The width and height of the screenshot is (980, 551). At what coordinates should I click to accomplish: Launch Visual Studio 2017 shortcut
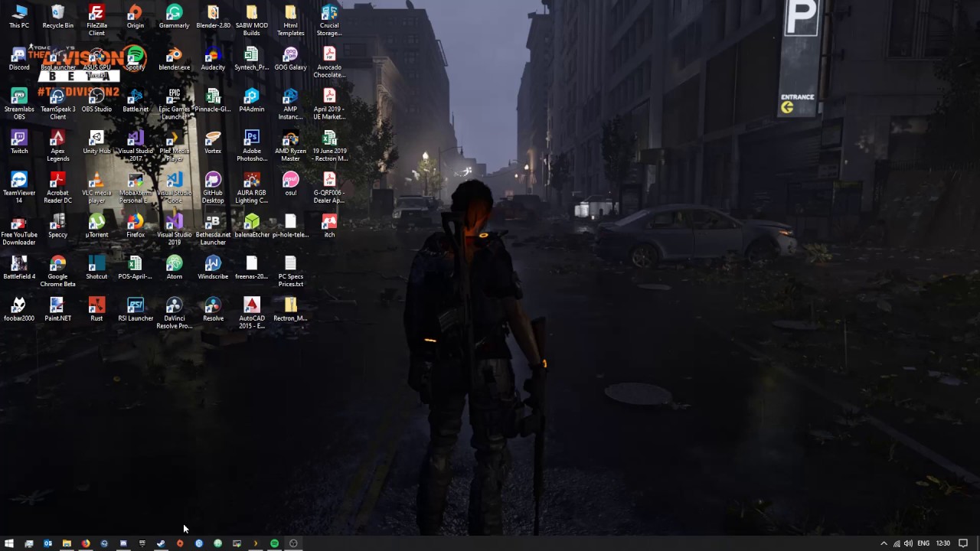coord(136,146)
